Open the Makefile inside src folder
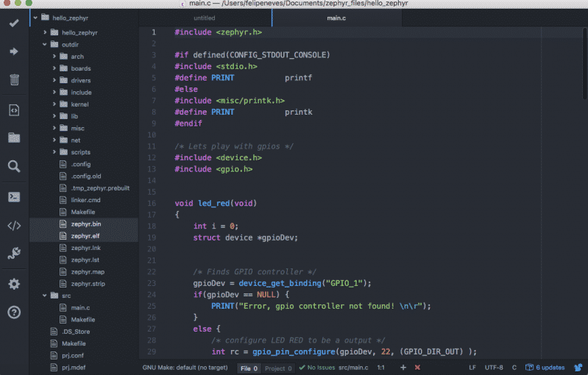Viewport: 588px width, 375px height. 84,320
